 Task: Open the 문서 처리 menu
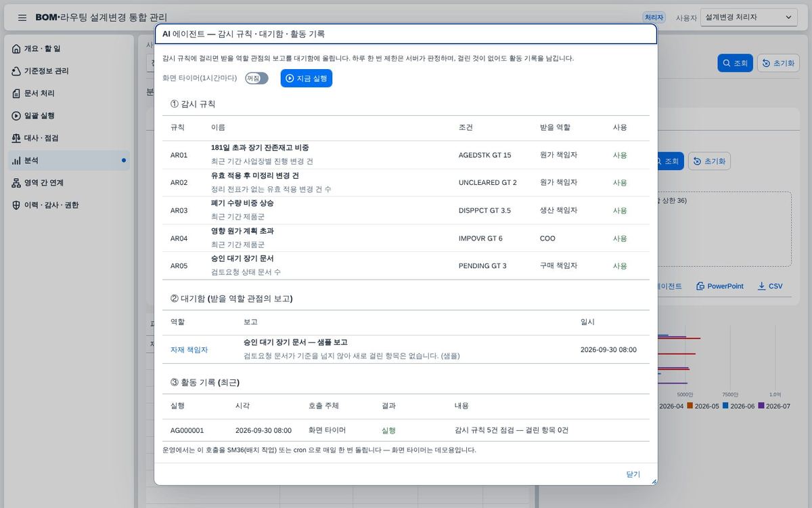[x=69, y=93]
